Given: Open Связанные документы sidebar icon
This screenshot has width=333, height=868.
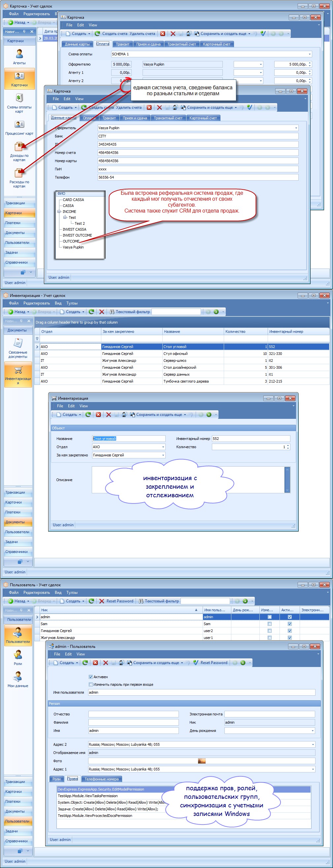Looking at the screenshot, I should 18,348.
